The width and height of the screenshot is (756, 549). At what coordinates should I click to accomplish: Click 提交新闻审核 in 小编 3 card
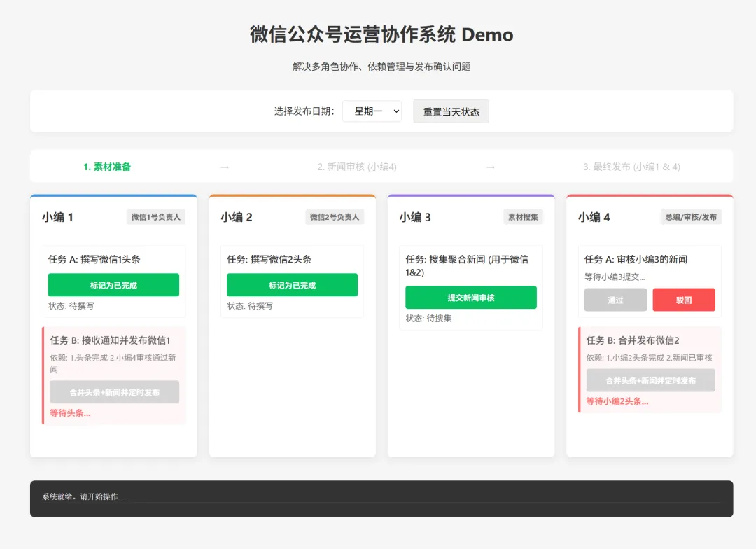click(471, 298)
